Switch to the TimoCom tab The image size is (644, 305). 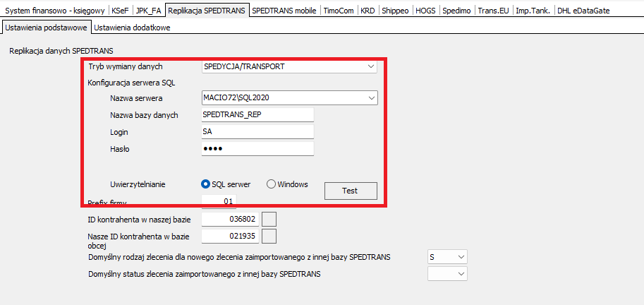click(339, 11)
